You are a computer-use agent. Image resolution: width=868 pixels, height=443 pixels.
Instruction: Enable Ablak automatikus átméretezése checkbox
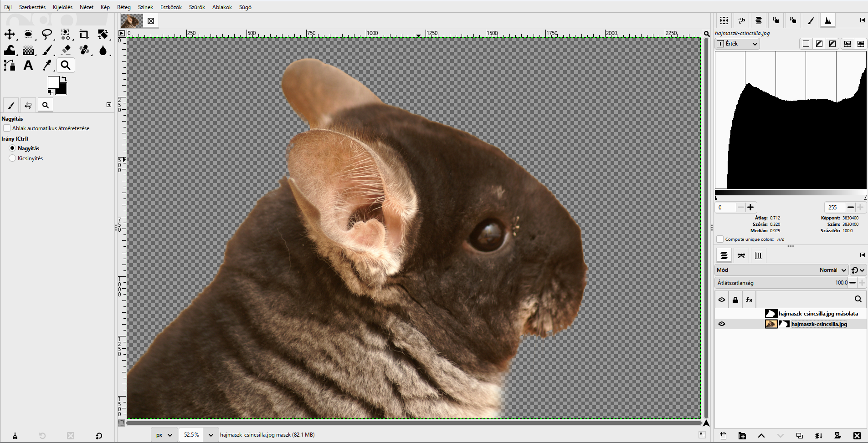point(7,128)
